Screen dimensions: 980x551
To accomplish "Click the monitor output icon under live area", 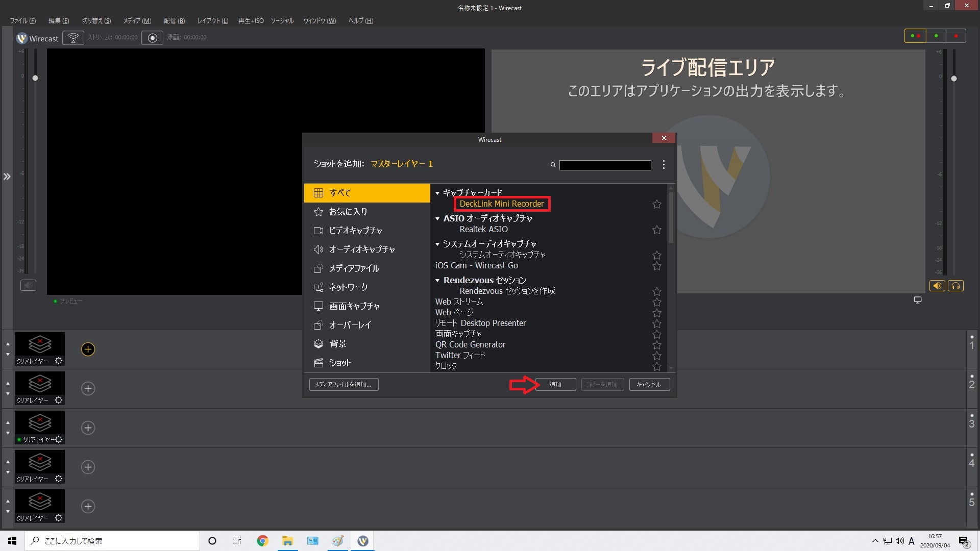I will pos(918,300).
